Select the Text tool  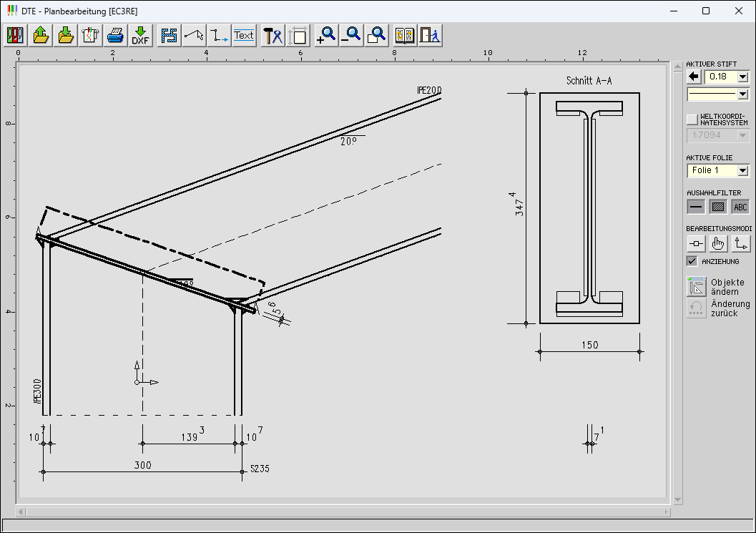[x=244, y=35]
